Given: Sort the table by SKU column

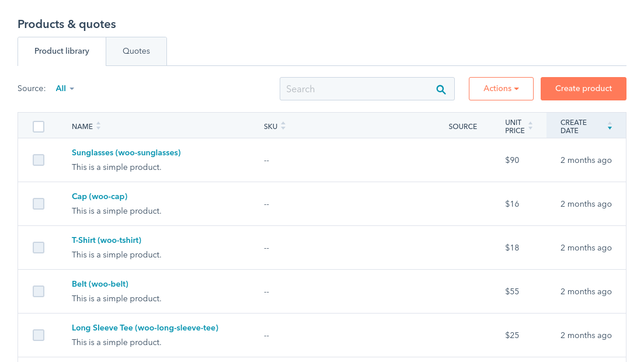Looking at the screenshot, I should tap(283, 126).
